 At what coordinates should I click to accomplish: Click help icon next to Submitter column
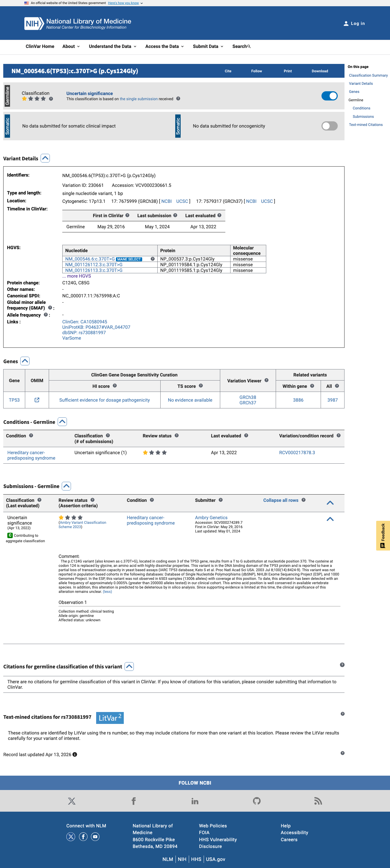(x=221, y=500)
